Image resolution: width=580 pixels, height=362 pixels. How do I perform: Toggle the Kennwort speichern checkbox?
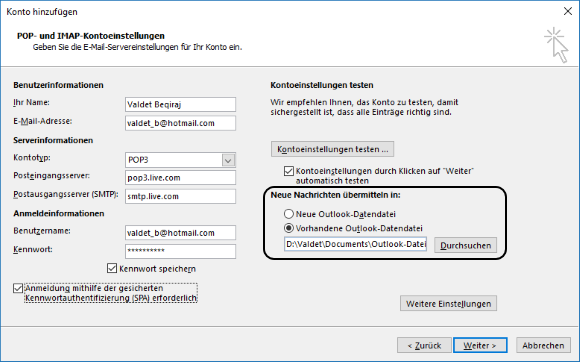coord(112,268)
